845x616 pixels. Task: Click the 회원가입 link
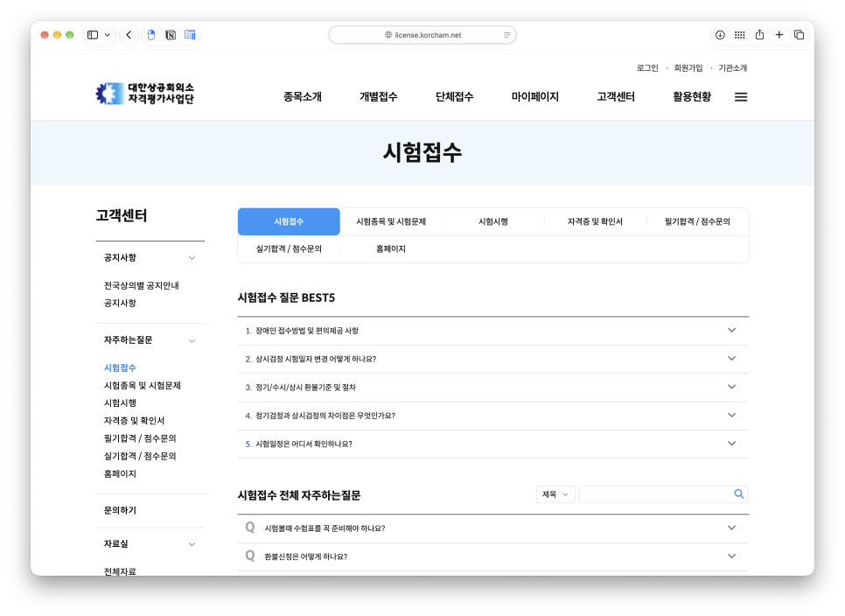(x=688, y=68)
